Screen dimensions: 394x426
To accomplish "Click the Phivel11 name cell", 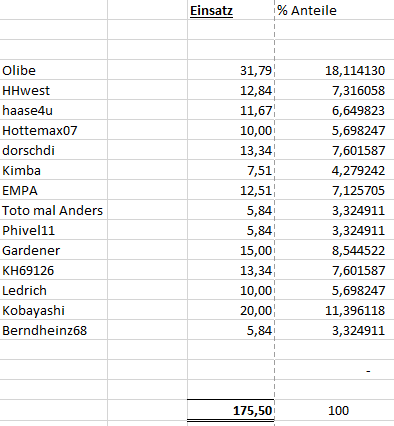I will (54, 230).
